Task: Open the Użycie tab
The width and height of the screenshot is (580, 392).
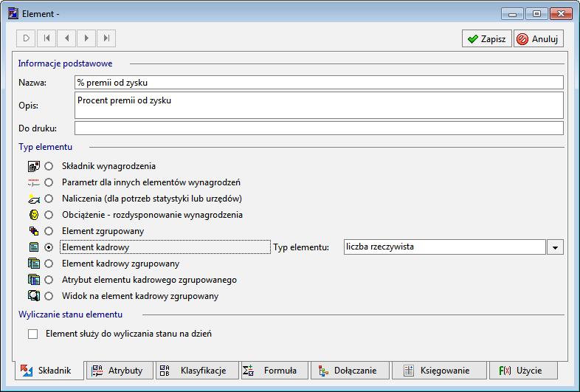Action: tap(523, 371)
